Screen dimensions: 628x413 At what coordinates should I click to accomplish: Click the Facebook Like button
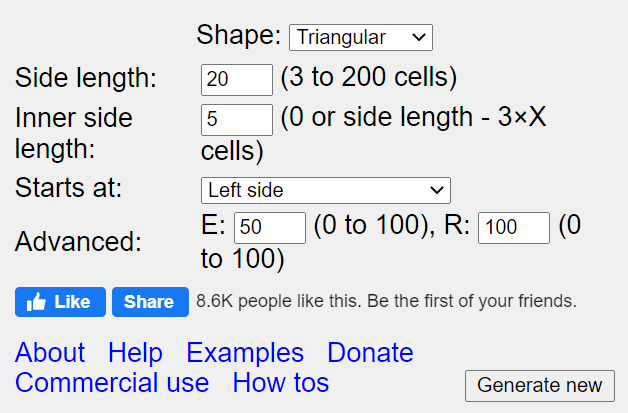click(60, 302)
